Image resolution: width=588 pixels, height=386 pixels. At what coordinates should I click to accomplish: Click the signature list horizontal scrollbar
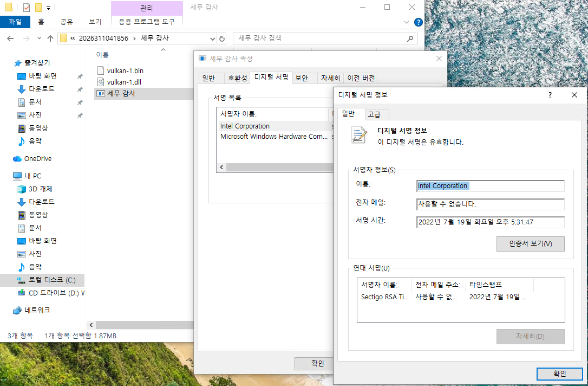pyautogui.click(x=276, y=168)
